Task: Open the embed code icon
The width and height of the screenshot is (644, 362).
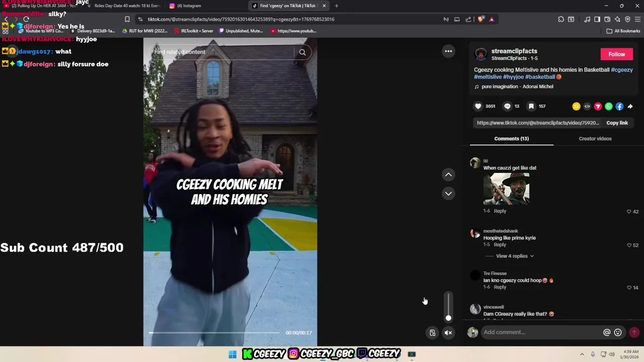Action: pyautogui.click(x=587, y=106)
